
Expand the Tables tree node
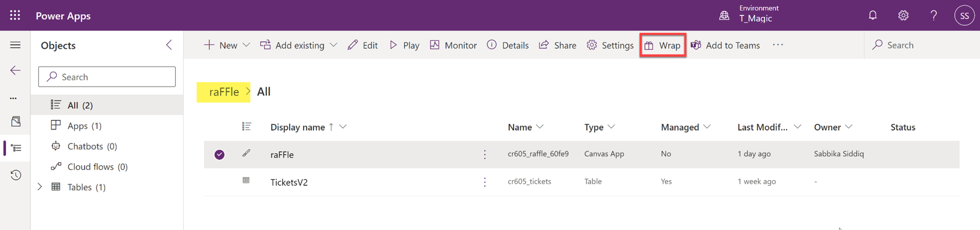point(39,187)
